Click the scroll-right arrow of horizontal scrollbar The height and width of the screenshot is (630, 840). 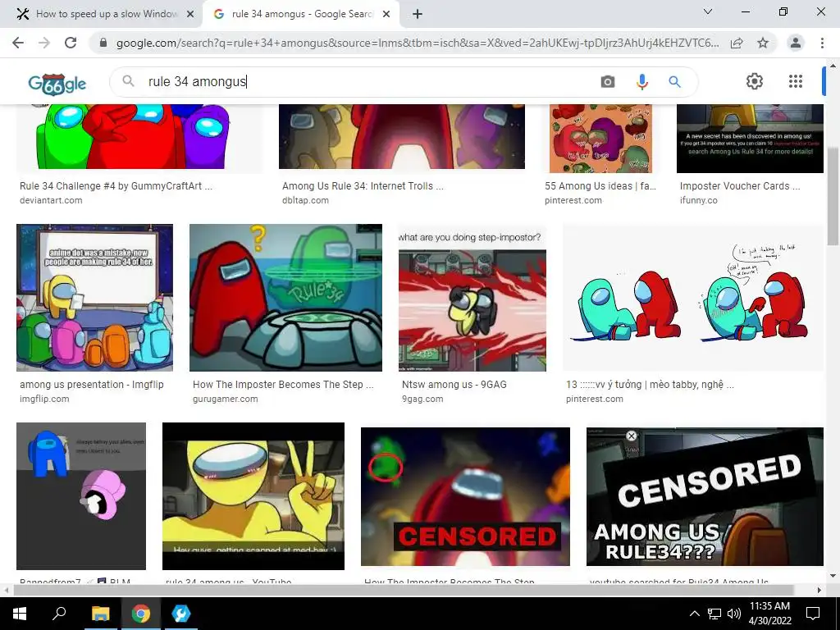click(819, 590)
